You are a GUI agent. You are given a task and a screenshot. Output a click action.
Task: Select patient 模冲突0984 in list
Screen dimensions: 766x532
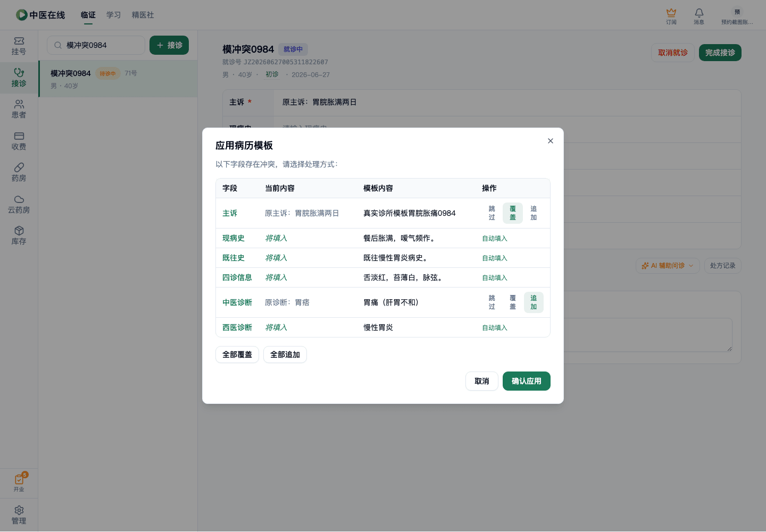pyautogui.click(x=118, y=79)
